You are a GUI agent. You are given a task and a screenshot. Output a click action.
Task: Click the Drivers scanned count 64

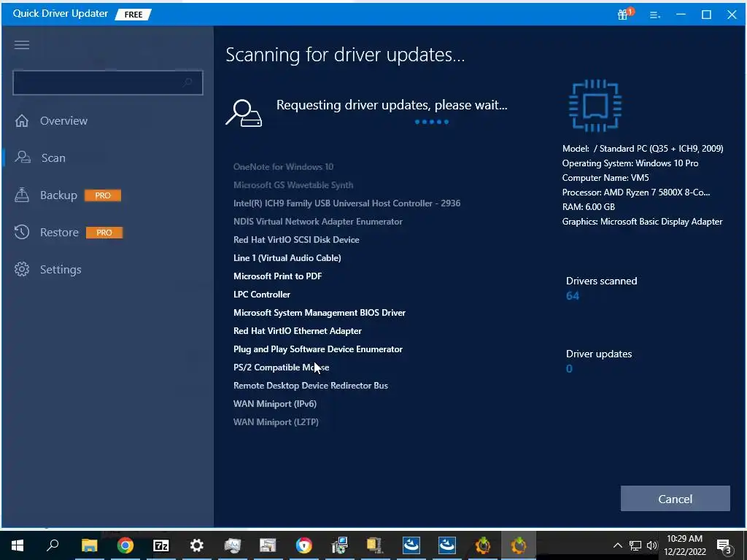tap(573, 296)
